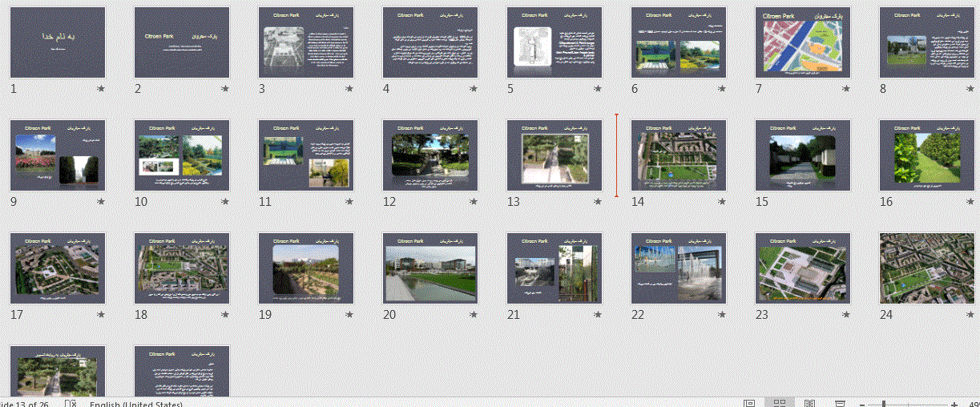Screen dimensions: 980x407
Task: Click the transition star icon under slide 7
Action: point(846,89)
